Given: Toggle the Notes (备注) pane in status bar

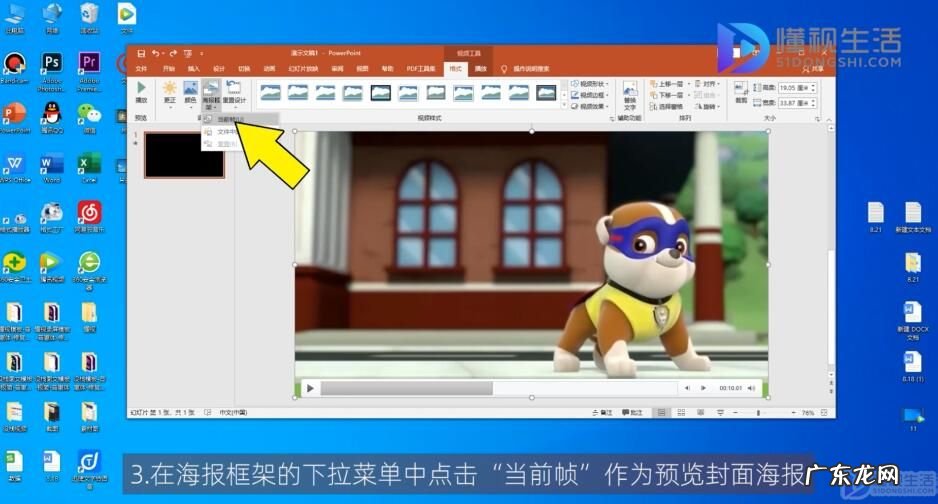Looking at the screenshot, I should [602, 413].
